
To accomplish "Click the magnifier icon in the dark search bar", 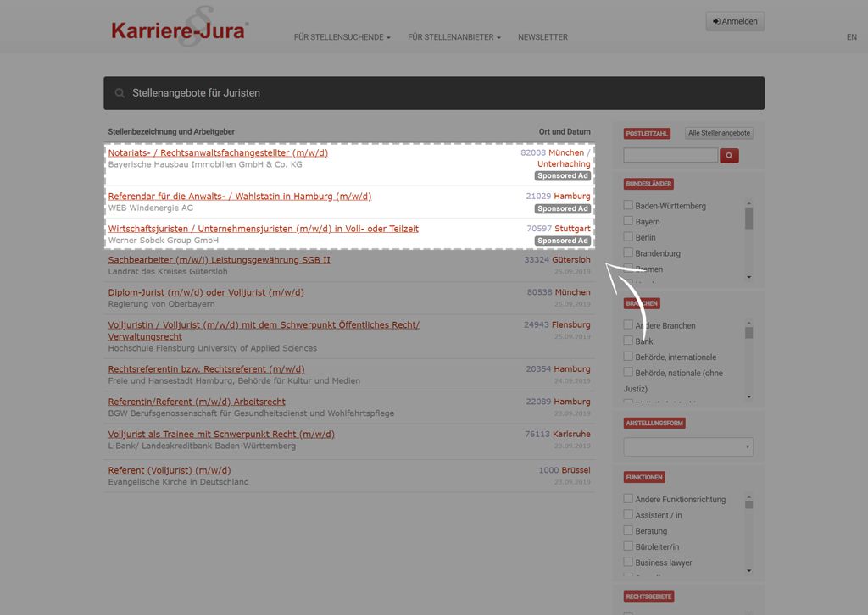I will click(120, 93).
